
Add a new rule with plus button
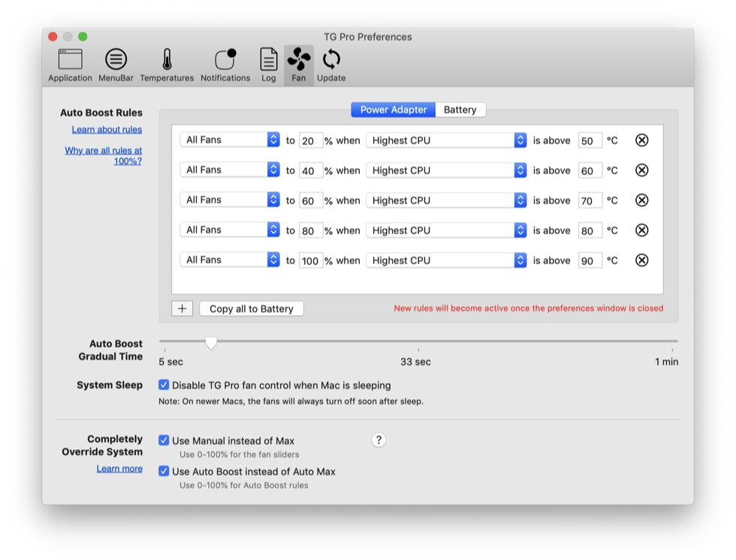click(182, 309)
